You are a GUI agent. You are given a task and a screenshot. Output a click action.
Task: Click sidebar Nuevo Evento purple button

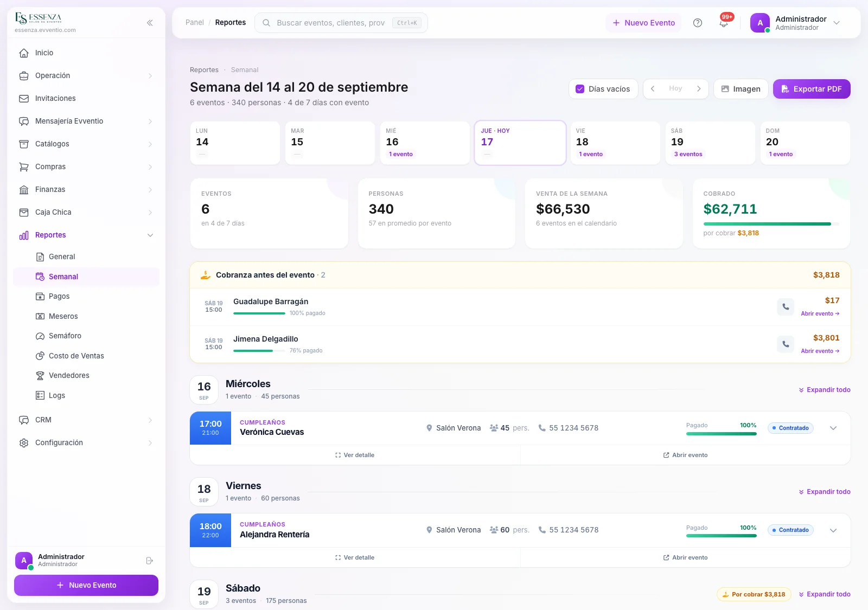click(x=86, y=586)
